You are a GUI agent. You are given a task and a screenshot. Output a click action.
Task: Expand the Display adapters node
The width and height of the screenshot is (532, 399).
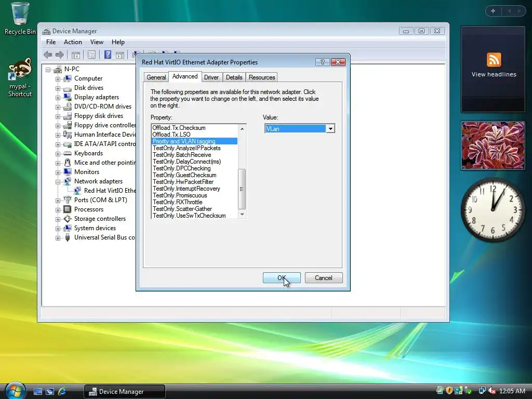pyautogui.click(x=58, y=97)
